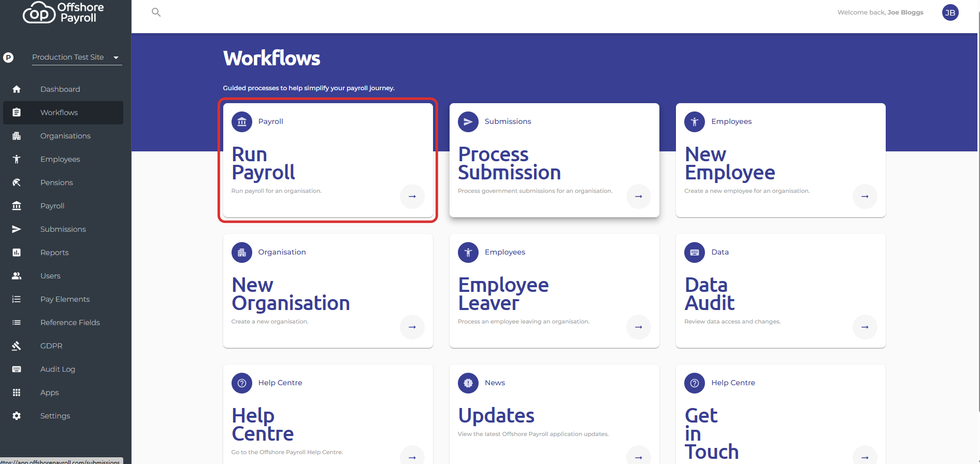The height and width of the screenshot is (464, 980).
Task: Go to Employees in the sidebar menu
Action: click(63, 159)
